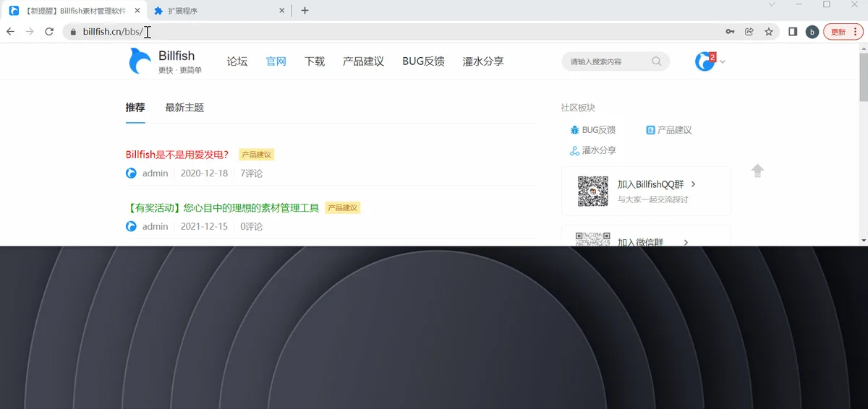Open the tab search chevron in title bar
The image size is (868, 409).
click(771, 4)
